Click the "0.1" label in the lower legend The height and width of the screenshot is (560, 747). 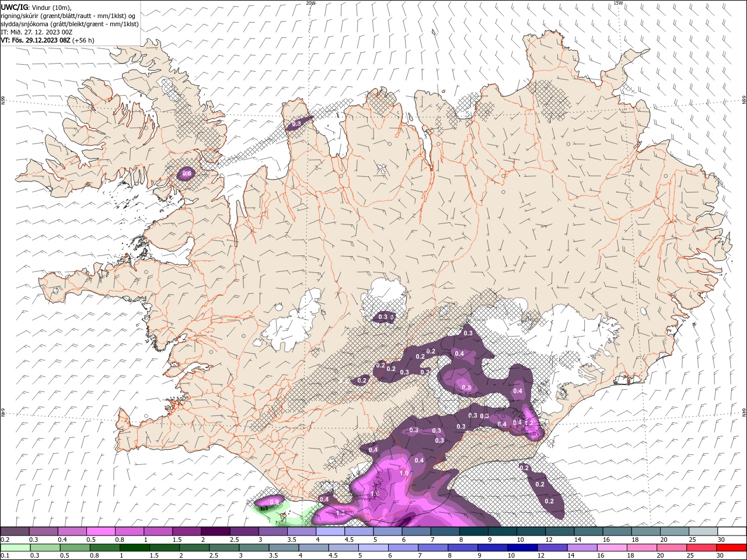[5, 556]
